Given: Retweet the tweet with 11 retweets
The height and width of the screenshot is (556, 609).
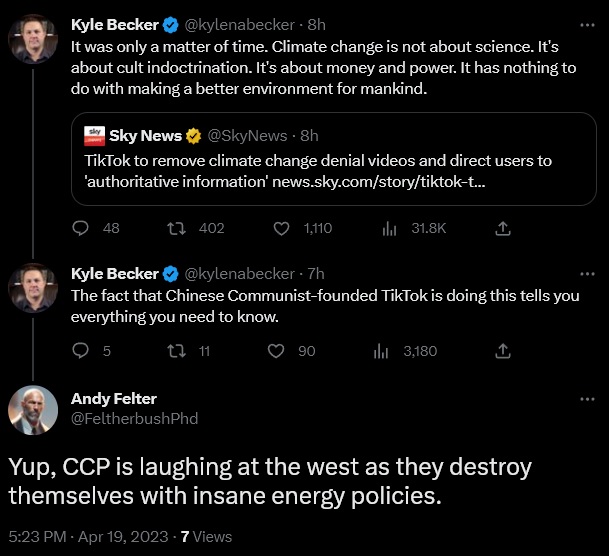Looking at the screenshot, I should click(x=182, y=350).
